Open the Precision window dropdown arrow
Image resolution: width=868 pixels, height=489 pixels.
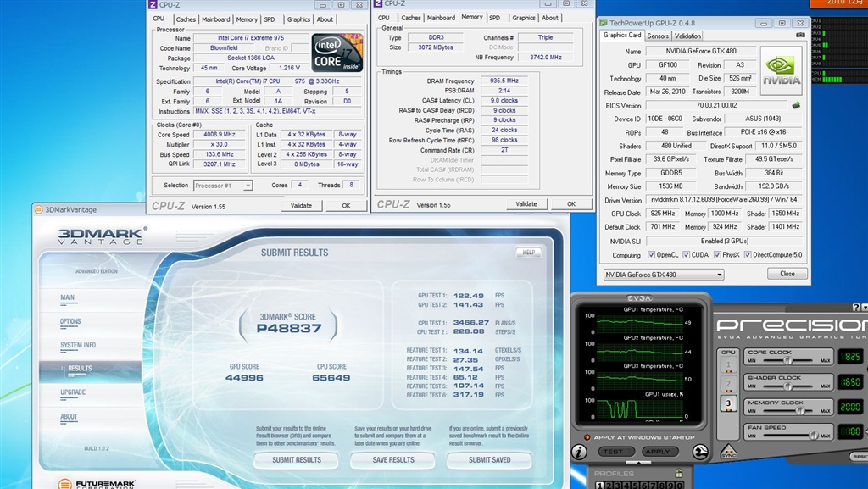865,307
